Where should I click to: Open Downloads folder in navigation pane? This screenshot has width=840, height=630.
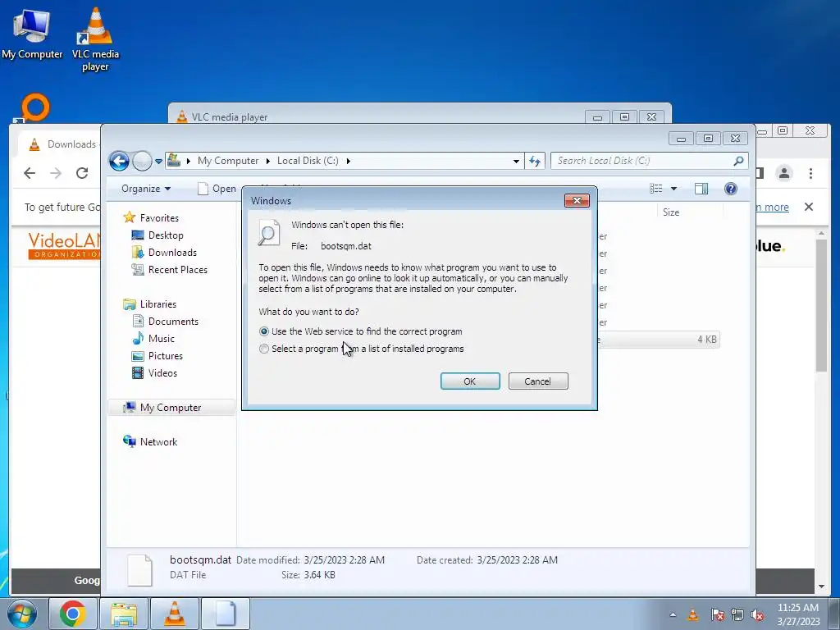pyautogui.click(x=172, y=253)
